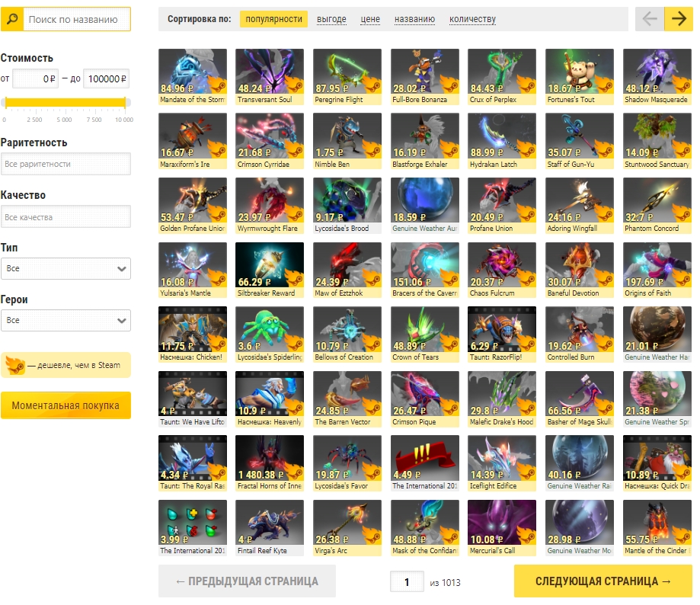Open the Качество filter field
This screenshot has height=605, width=700.
click(x=66, y=217)
